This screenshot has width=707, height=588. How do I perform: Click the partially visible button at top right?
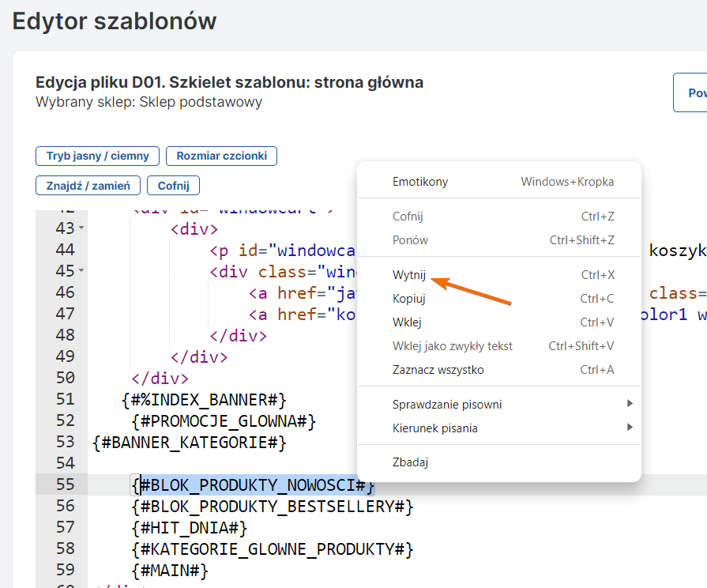coord(690,93)
